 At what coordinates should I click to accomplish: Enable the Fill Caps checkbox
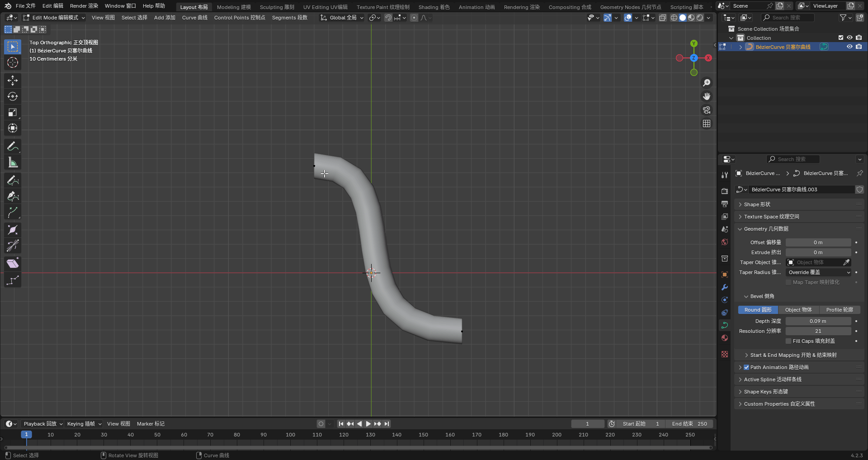click(789, 341)
